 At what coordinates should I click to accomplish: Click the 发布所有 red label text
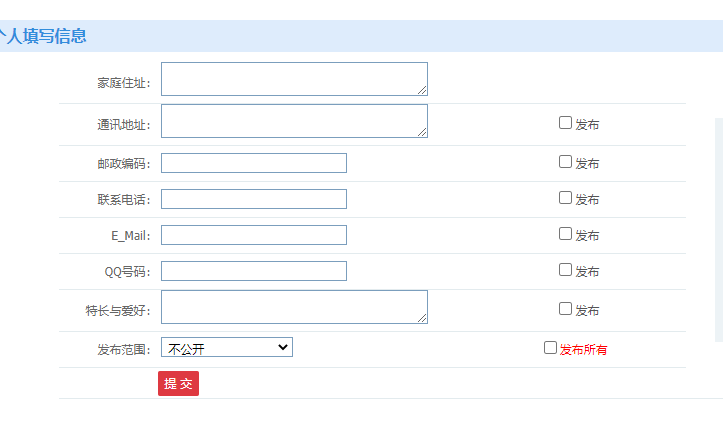click(583, 350)
